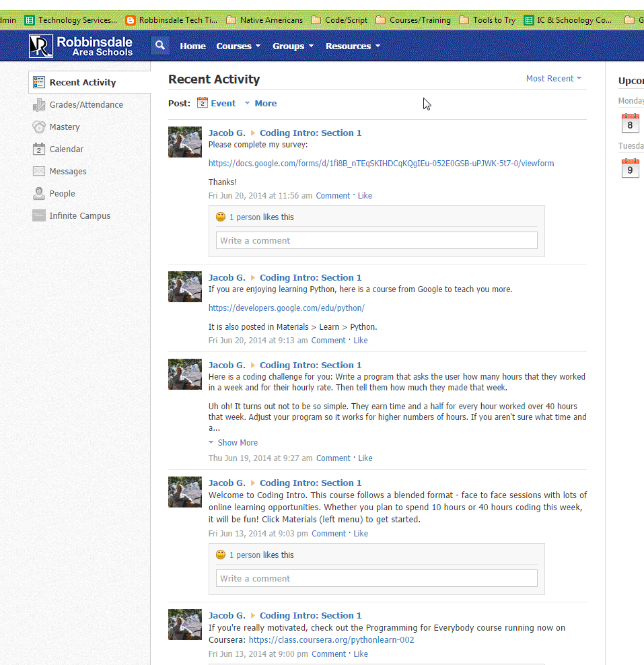The height and width of the screenshot is (665, 644).
Task: Open Coding Intro: Section 1 on the survey post
Action: click(x=310, y=133)
